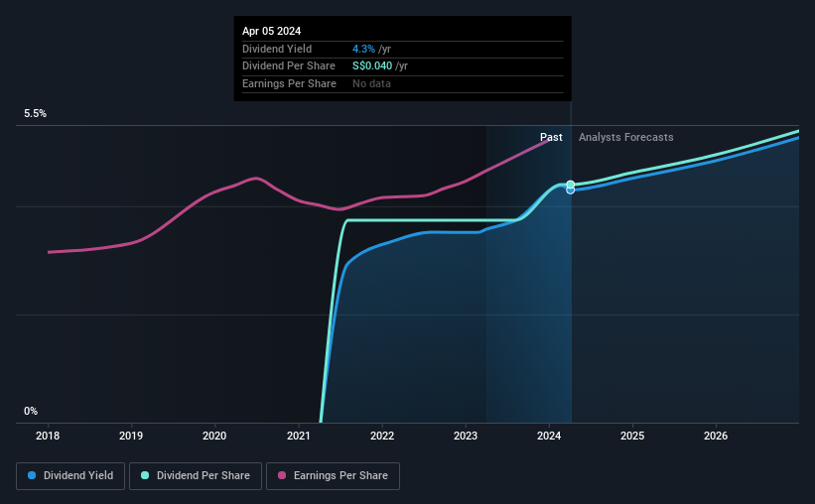
Task: Toggle the Earnings Per Share legend button
Action: click(x=333, y=476)
